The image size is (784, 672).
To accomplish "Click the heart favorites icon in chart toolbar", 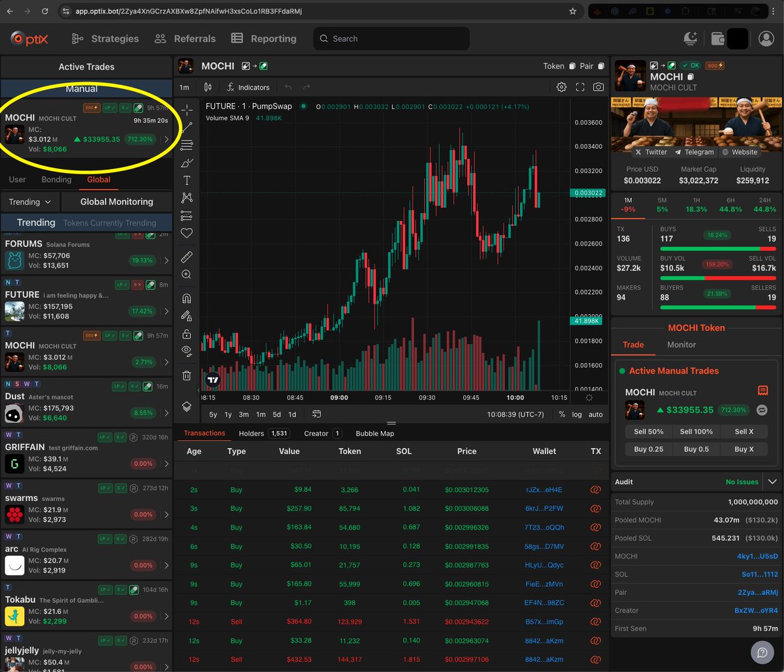I will point(187,233).
